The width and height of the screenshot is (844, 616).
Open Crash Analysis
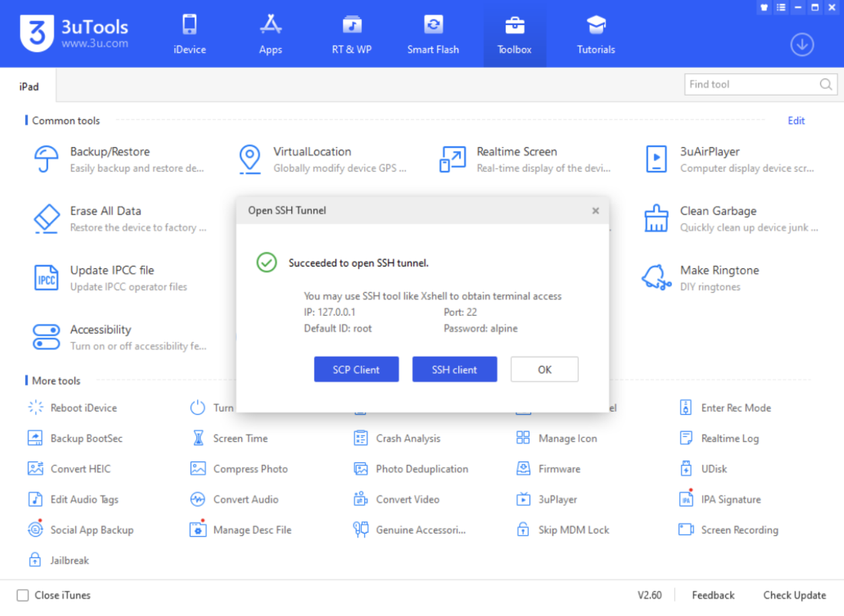coord(397,438)
